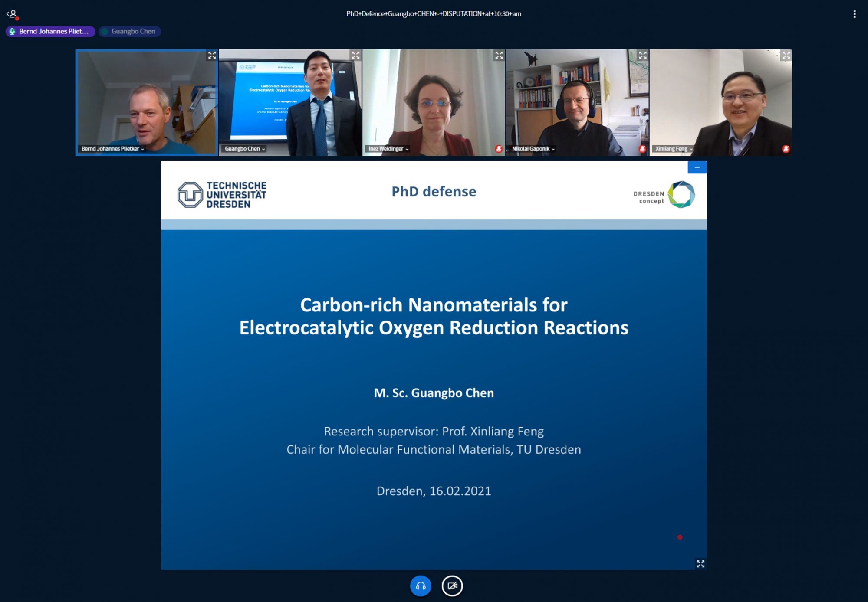Viewport: 868px width, 602px height.
Task: Click the red laser pointer dot on the slide
Action: (680, 537)
